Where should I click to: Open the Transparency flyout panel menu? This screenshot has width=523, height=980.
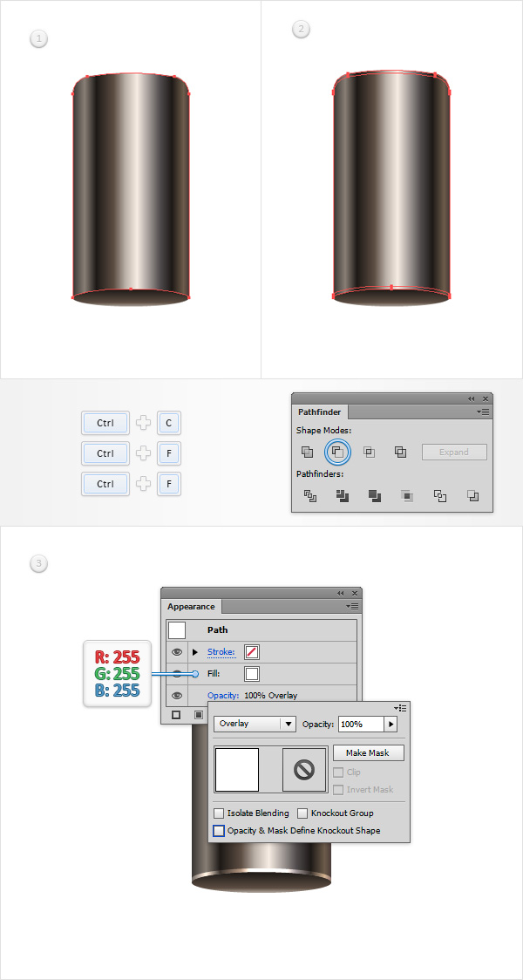[400, 707]
